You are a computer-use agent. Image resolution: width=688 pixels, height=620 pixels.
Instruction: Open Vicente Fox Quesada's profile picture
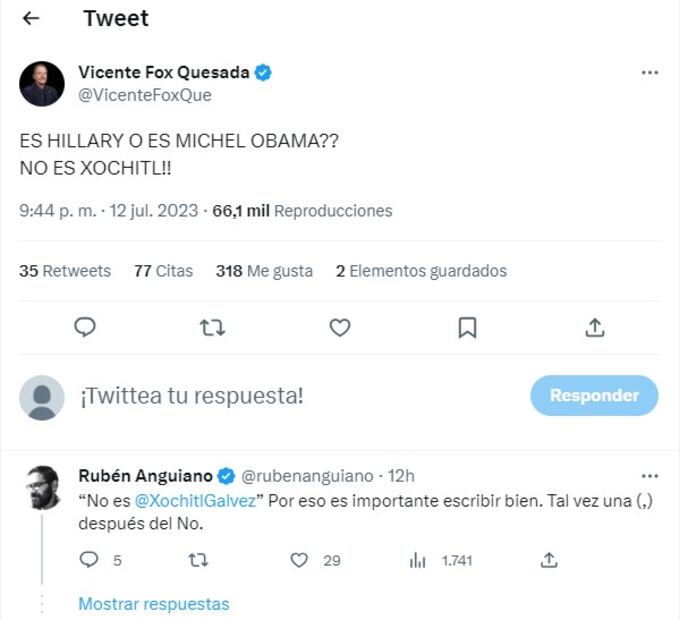(x=42, y=84)
